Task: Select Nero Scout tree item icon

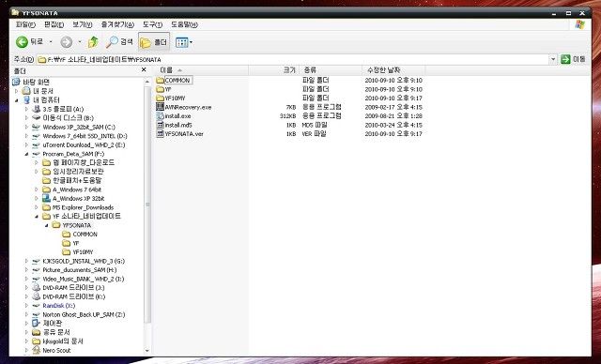Action: coord(37,350)
